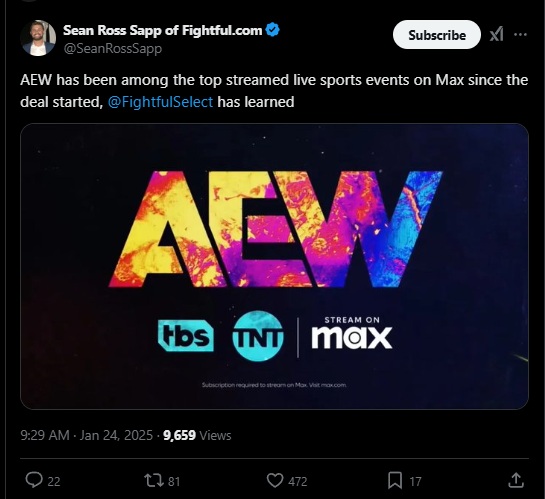Open the AEW promotional image

(x=274, y=266)
